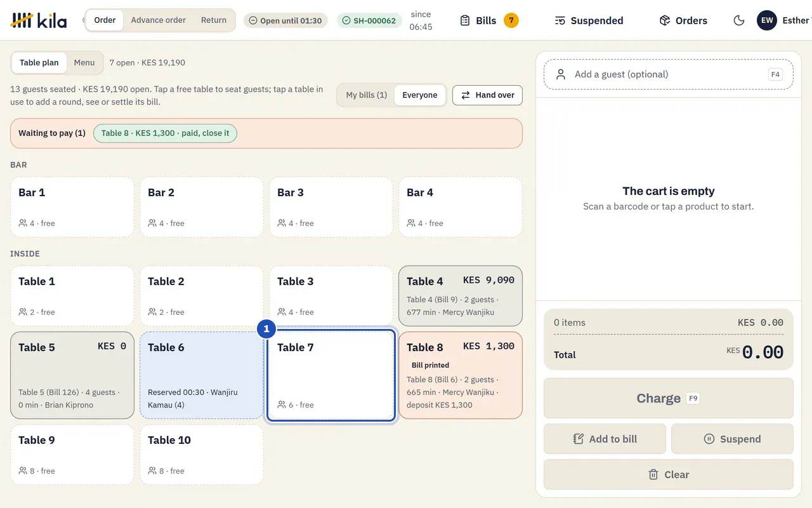Open shift SH-000062 badge
Viewport: 812px width, 508px height.
369,20
